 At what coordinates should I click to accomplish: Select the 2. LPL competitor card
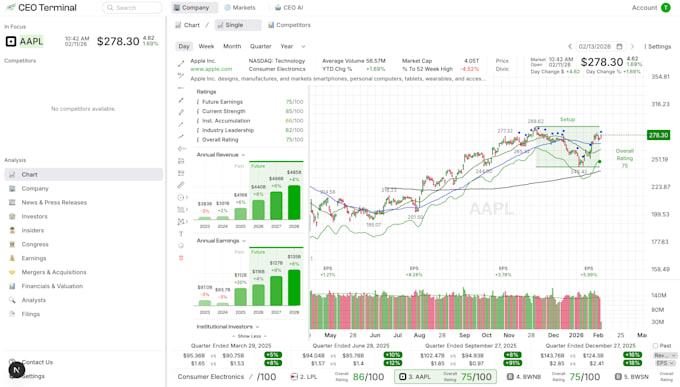[338, 377]
